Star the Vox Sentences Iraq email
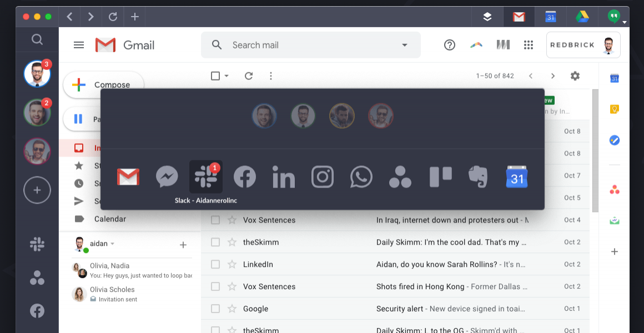The height and width of the screenshot is (333, 644). click(x=232, y=220)
